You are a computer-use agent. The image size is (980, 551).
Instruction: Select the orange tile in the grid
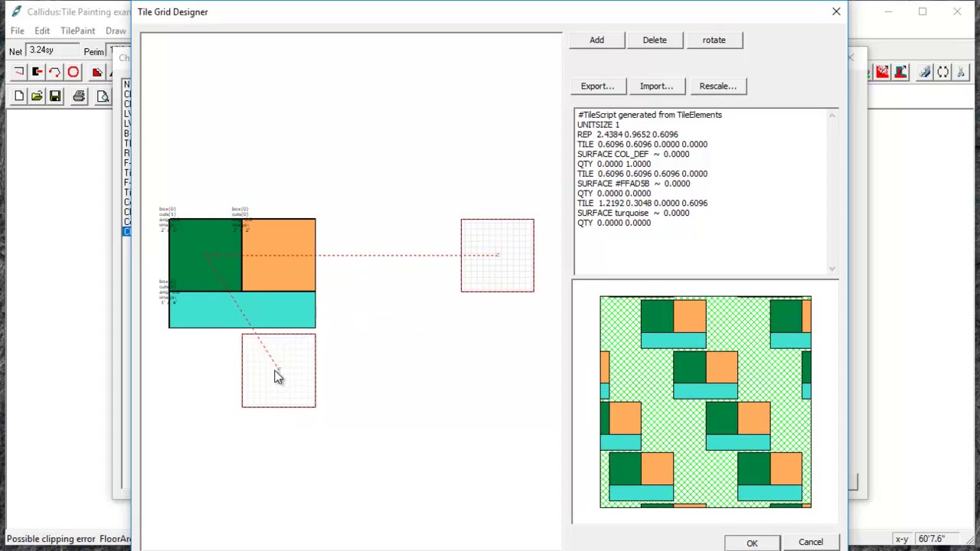[x=279, y=255]
